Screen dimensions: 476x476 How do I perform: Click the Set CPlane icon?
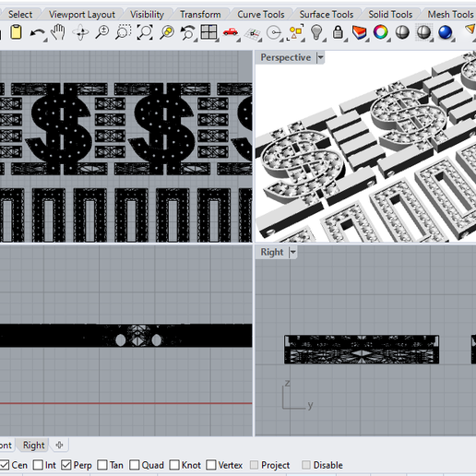coord(253,33)
